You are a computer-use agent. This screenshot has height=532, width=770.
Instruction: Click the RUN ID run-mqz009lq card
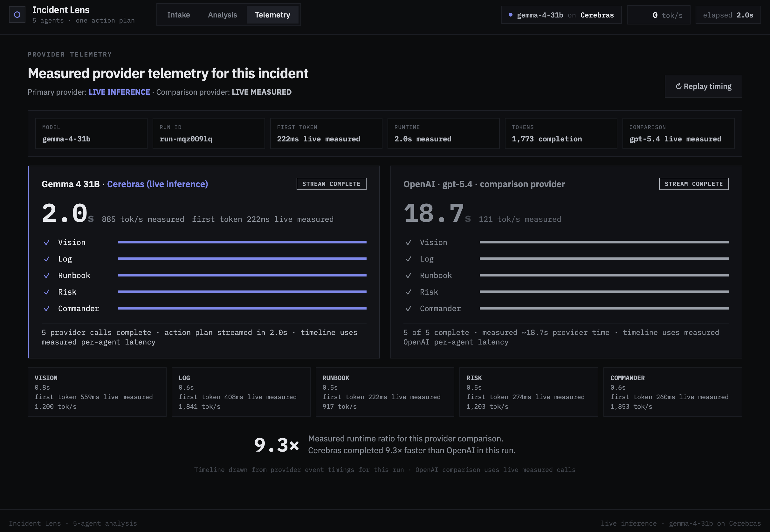pos(209,133)
